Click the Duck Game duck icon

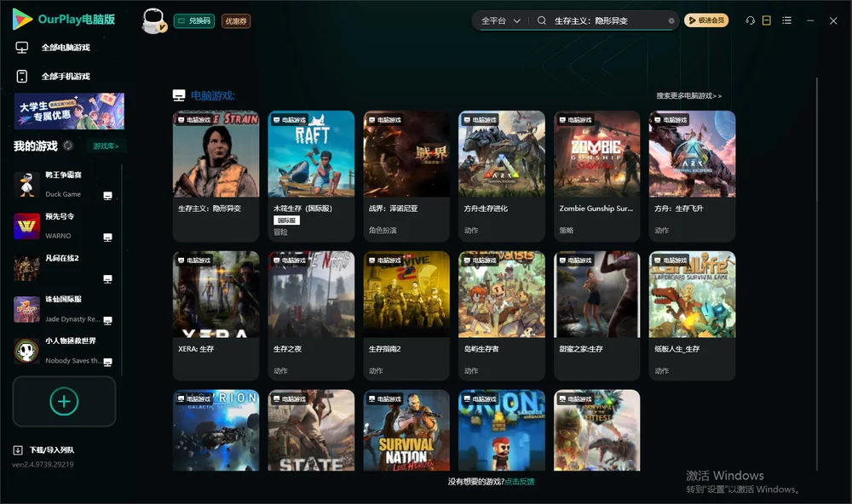point(26,185)
